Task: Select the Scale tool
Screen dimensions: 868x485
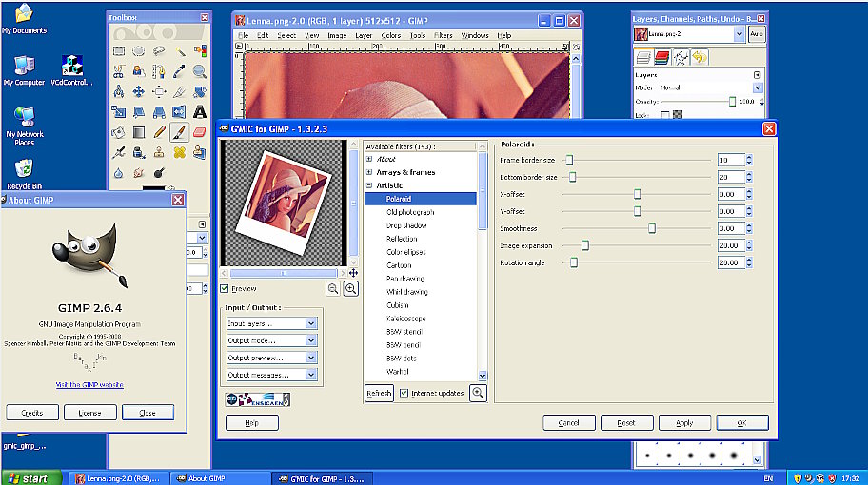Action: click(x=118, y=112)
